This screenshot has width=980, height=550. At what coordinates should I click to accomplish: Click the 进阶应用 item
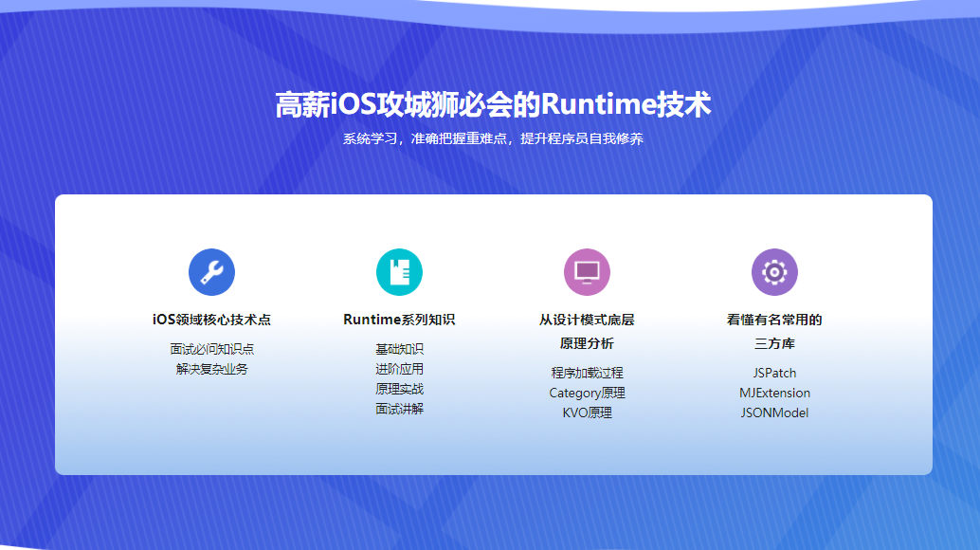click(399, 369)
